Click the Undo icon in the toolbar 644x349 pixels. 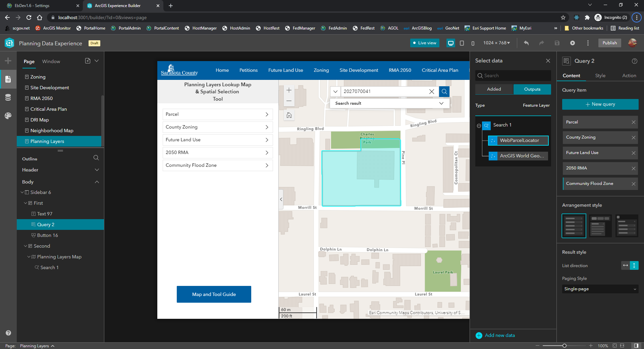point(526,43)
